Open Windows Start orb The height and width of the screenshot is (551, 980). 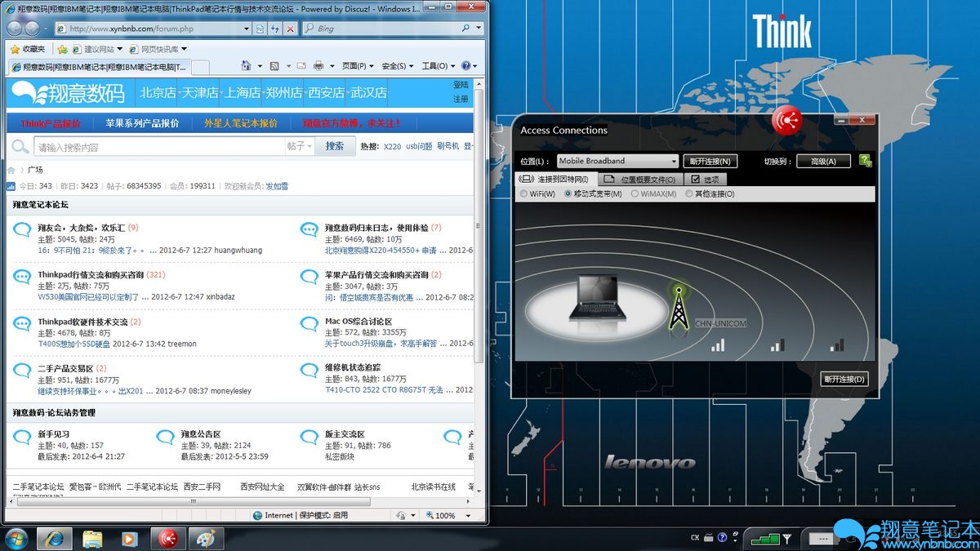click(x=16, y=538)
